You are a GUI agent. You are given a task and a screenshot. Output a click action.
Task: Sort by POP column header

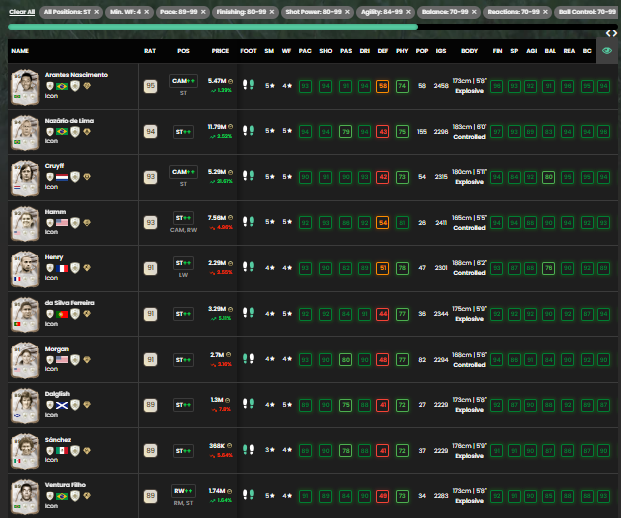[422, 51]
